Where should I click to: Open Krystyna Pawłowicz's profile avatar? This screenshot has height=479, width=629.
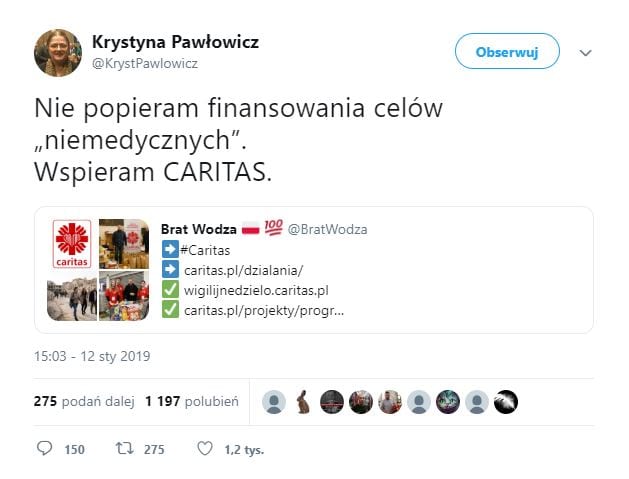pos(58,53)
